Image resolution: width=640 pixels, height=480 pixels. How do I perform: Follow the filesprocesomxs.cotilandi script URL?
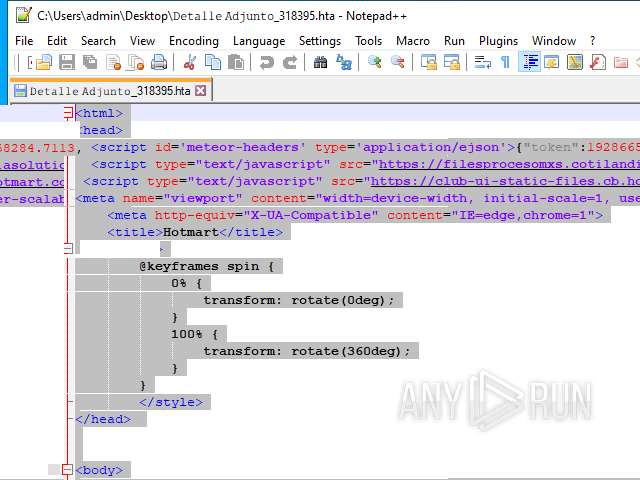point(509,164)
